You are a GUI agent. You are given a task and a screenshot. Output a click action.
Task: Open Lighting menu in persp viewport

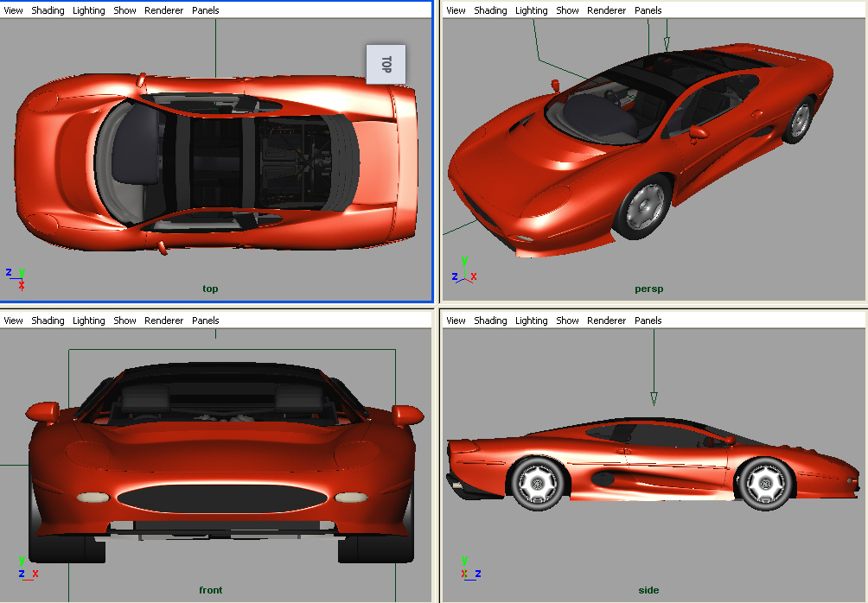532,10
